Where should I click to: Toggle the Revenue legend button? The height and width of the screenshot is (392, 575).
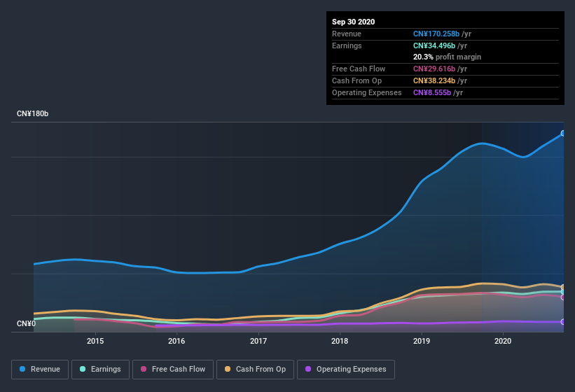coord(40,370)
